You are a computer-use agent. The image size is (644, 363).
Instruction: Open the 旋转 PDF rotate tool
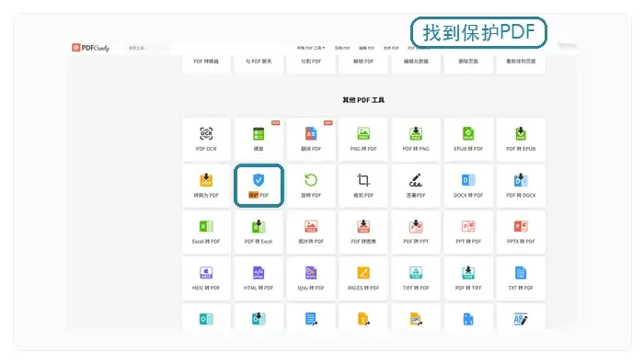click(311, 186)
